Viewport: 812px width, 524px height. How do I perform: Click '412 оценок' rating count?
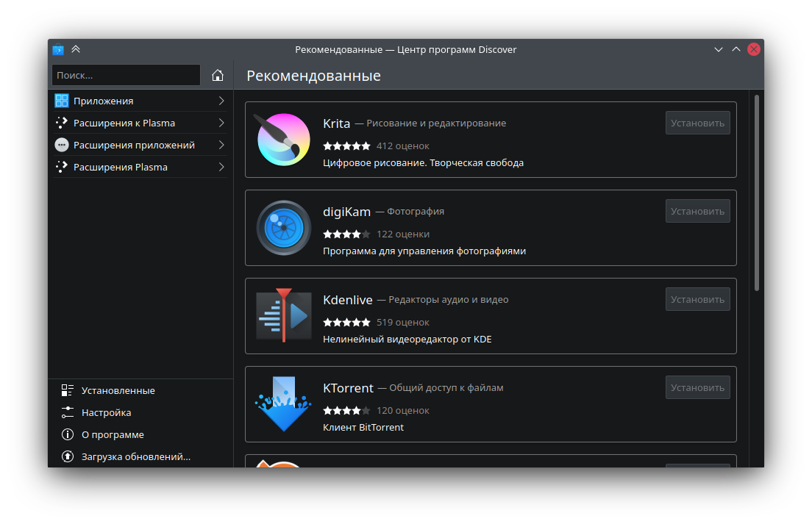(x=403, y=146)
